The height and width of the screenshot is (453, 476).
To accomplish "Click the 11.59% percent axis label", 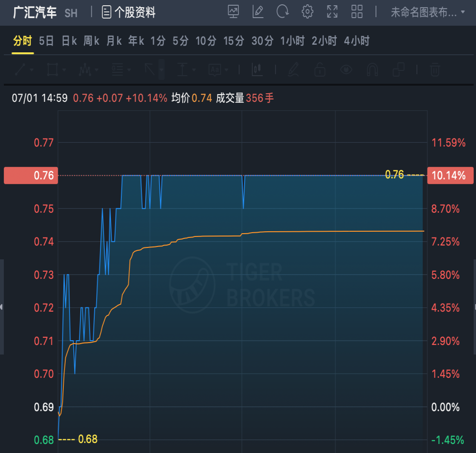I will coord(448,143).
